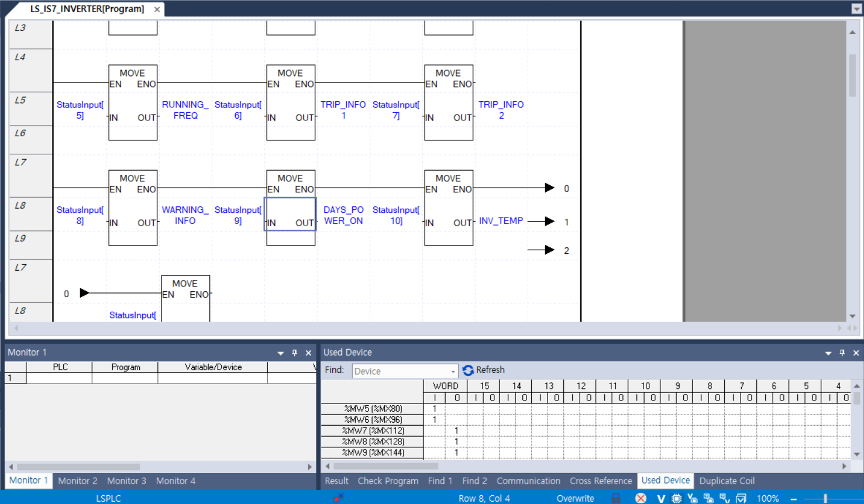This screenshot has width=864, height=504.
Task: Click the red error X status icon
Action: click(641, 498)
